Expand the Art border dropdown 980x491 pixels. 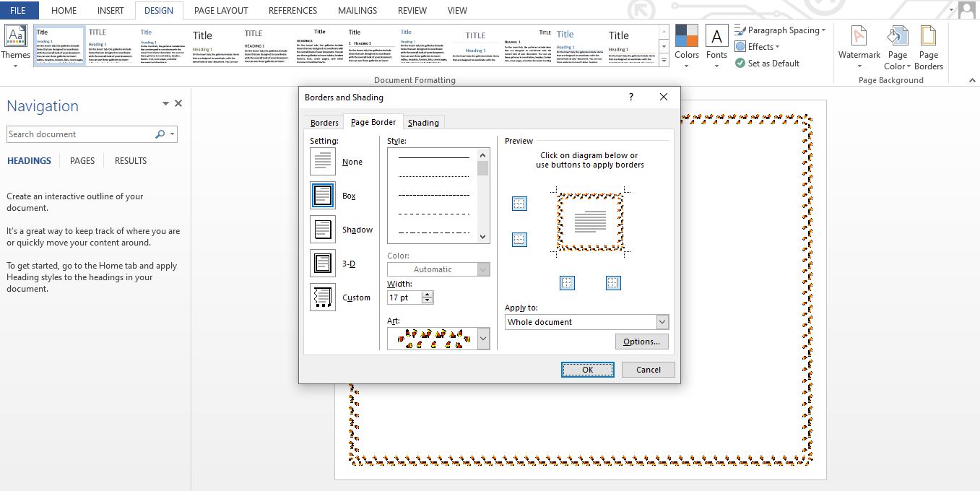click(x=483, y=339)
